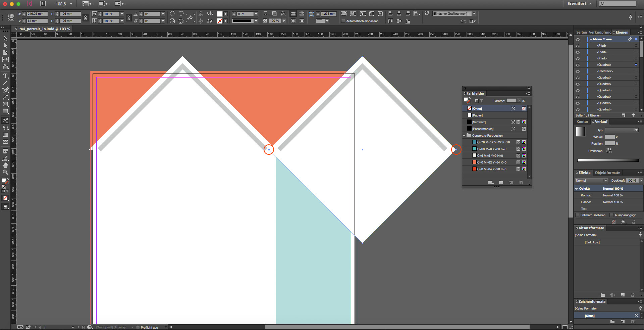Select the Zoom magnifier tool

[5, 172]
